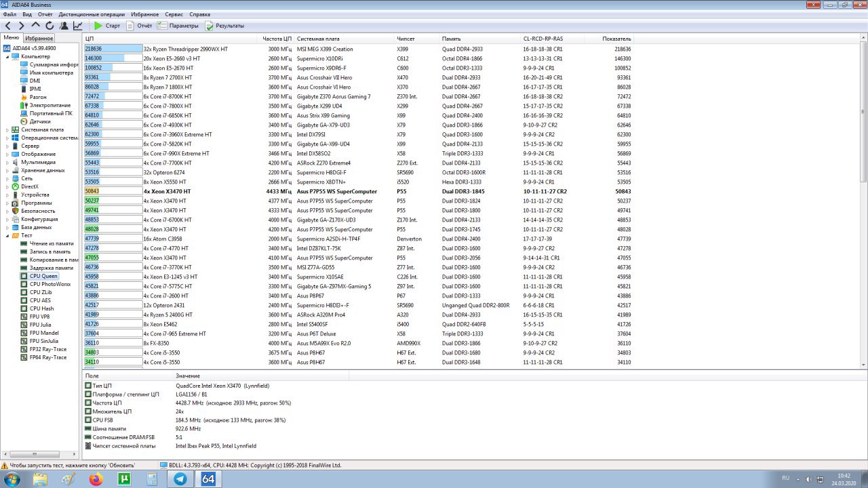This screenshot has width=868, height=488.
Task: Open the Запись в память test
Action: (x=49, y=251)
